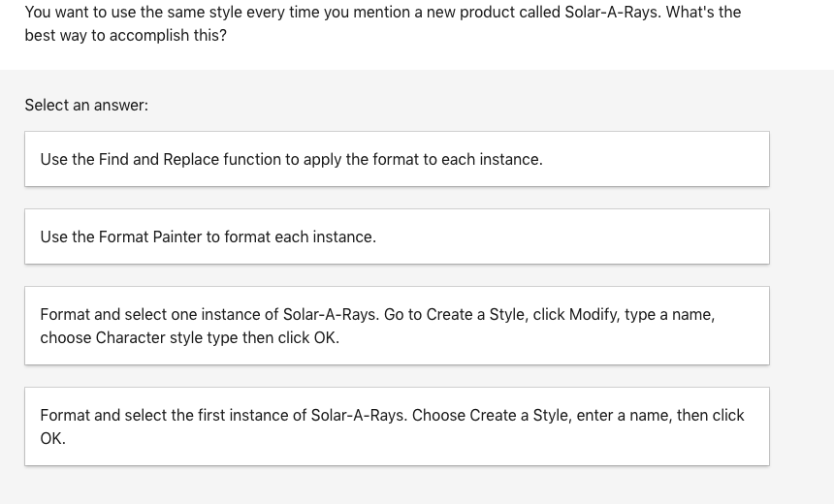Click the 'Select an answer:' label

(x=86, y=106)
